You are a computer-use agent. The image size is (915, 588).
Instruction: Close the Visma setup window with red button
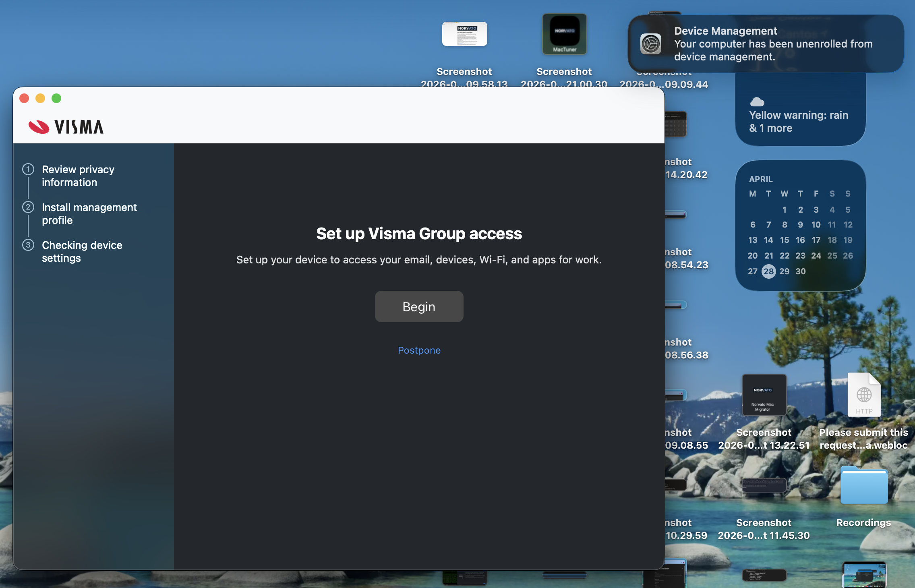click(x=24, y=98)
